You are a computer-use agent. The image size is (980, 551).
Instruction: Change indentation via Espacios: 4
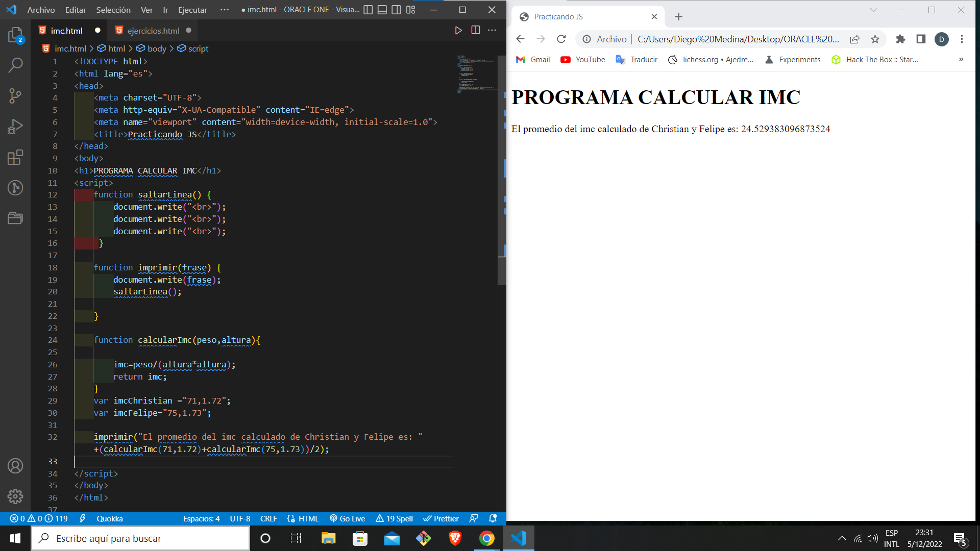tap(202, 518)
